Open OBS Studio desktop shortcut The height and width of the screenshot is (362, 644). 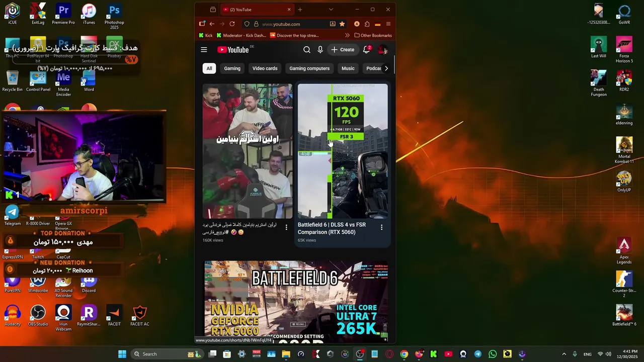point(38,316)
